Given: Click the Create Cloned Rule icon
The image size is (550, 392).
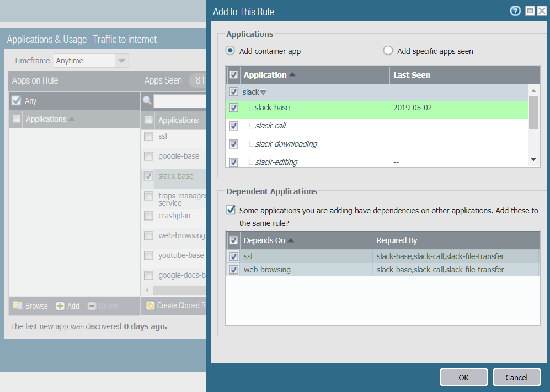Looking at the screenshot, I should click(x=150, y=305).
